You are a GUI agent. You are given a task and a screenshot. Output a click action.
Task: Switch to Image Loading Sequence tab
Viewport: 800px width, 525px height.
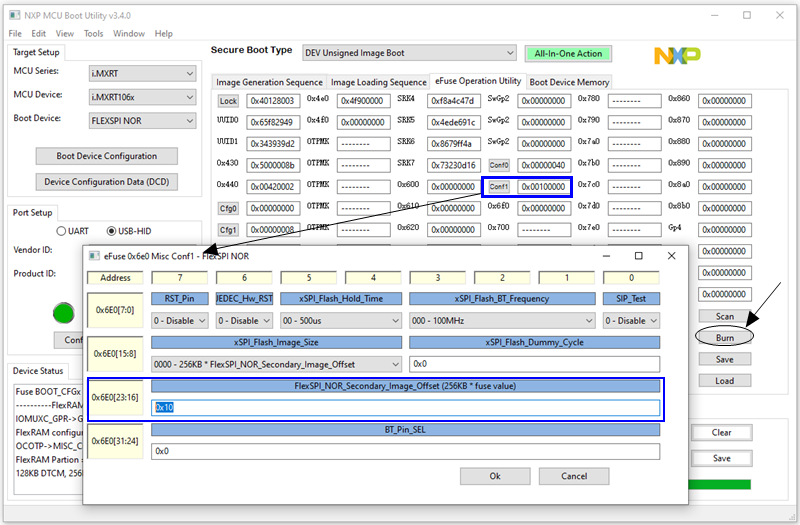(379, 82)
